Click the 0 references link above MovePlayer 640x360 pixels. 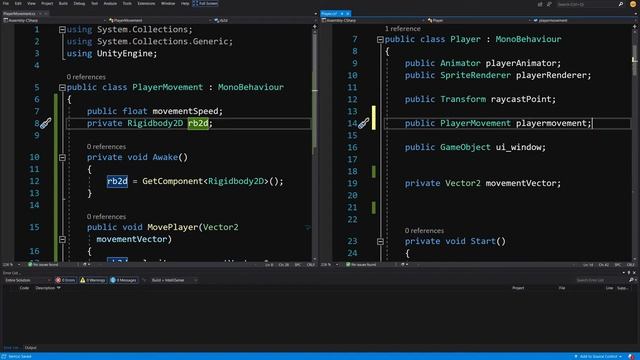(106, 217)
